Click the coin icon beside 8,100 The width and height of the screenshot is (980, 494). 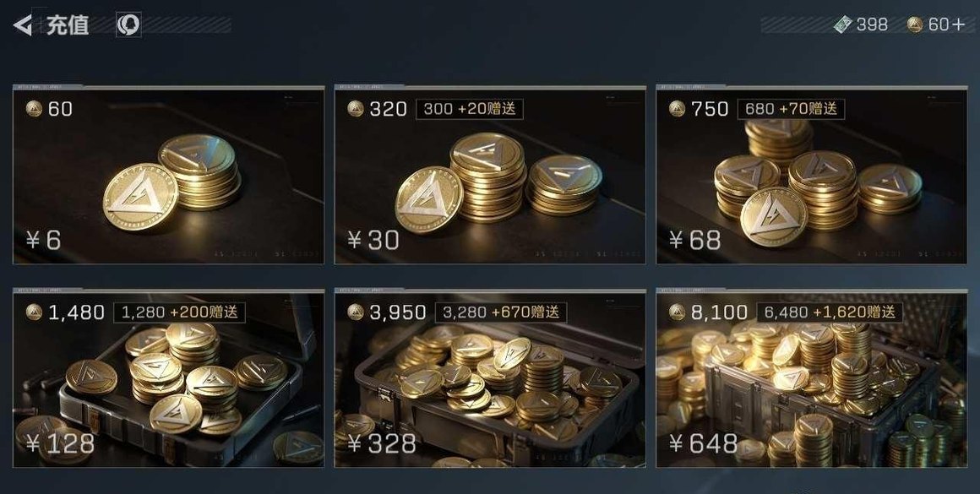pos(677,312)
